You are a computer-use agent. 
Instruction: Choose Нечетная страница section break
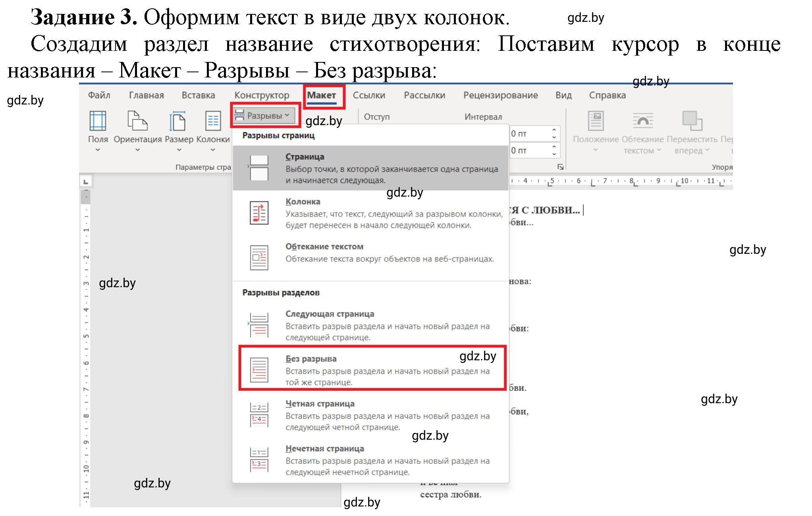(x=370, y=460)
